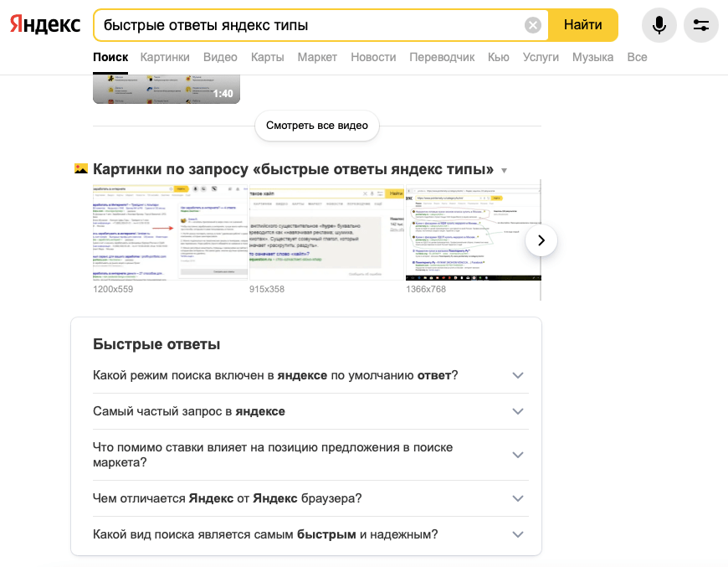Click the Смотреть все видео button
Screen dimensions: 728x567
coord(317,126)
